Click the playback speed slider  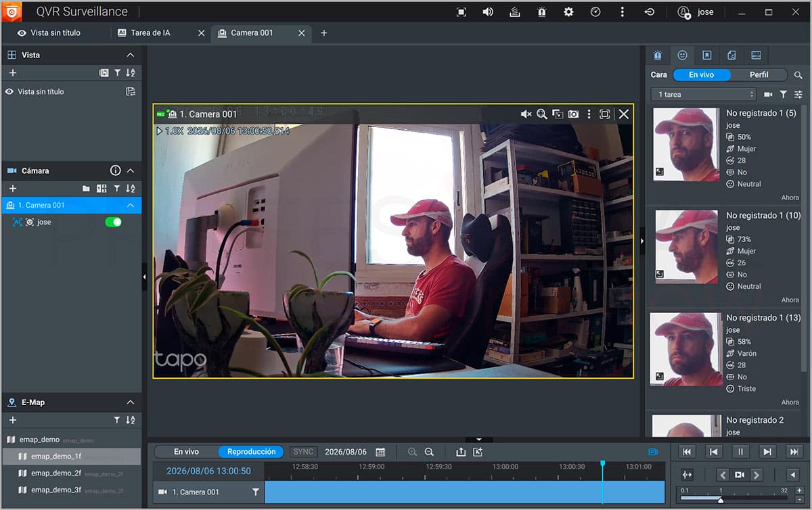[x=735, y=499]
